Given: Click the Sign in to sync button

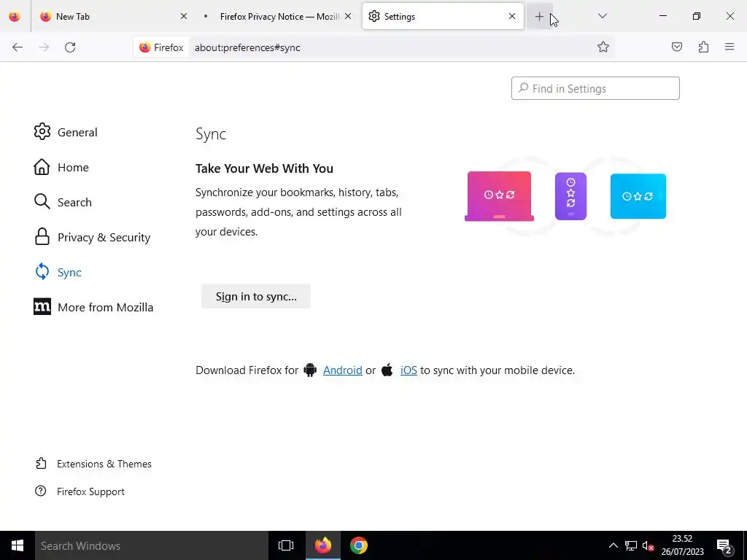Looking at the screenshot, I should pos(256,296).
